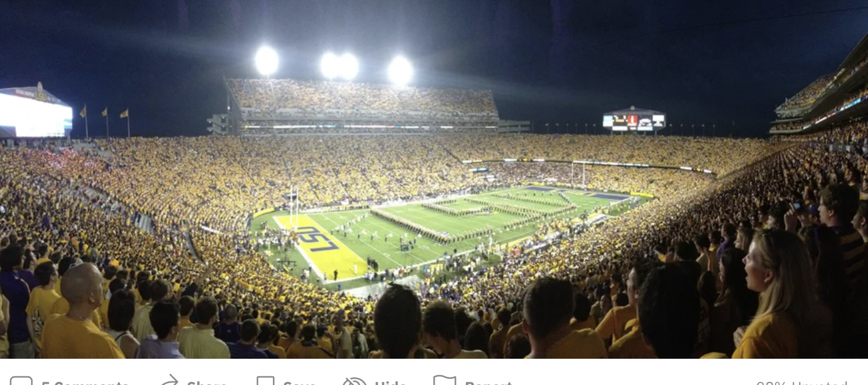The width and height of the screenshot is (868, 385).
Task: Click the Save bookmark icon
Action: [265, 381]
